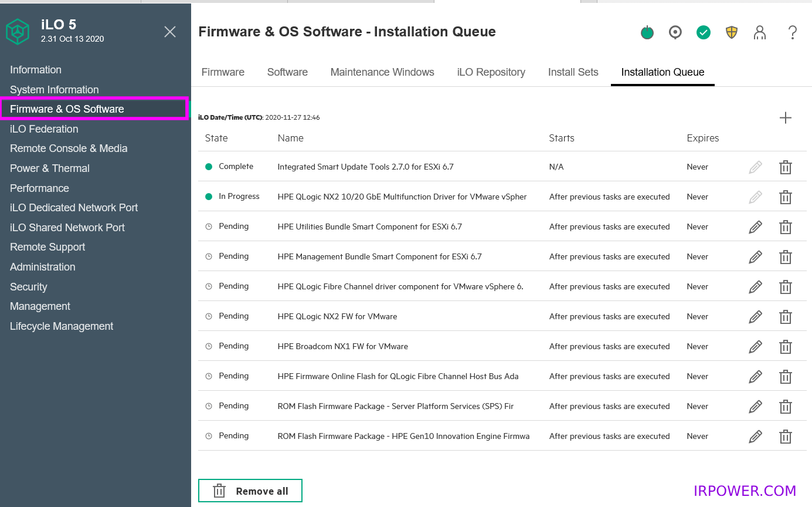812x507 pixels.
Task: Open Information in the sidebar
Action: (x=36, y=70)
